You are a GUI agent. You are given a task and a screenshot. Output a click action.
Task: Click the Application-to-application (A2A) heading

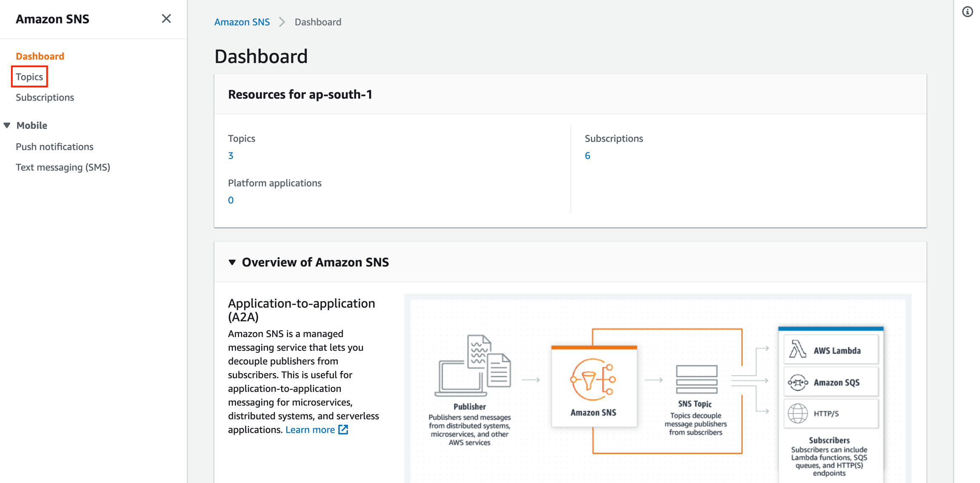(x=302, y=310)
